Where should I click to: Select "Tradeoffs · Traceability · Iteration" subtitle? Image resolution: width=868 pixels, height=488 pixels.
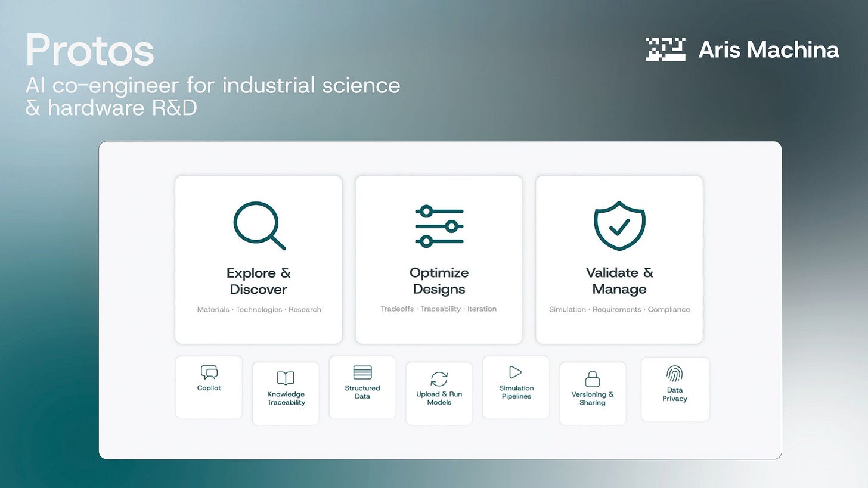tap(439, 309)
